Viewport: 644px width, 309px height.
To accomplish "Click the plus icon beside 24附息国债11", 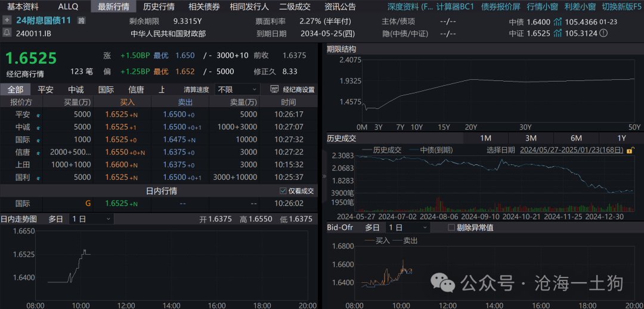I will pyautogui.click(x=7, y=20).
